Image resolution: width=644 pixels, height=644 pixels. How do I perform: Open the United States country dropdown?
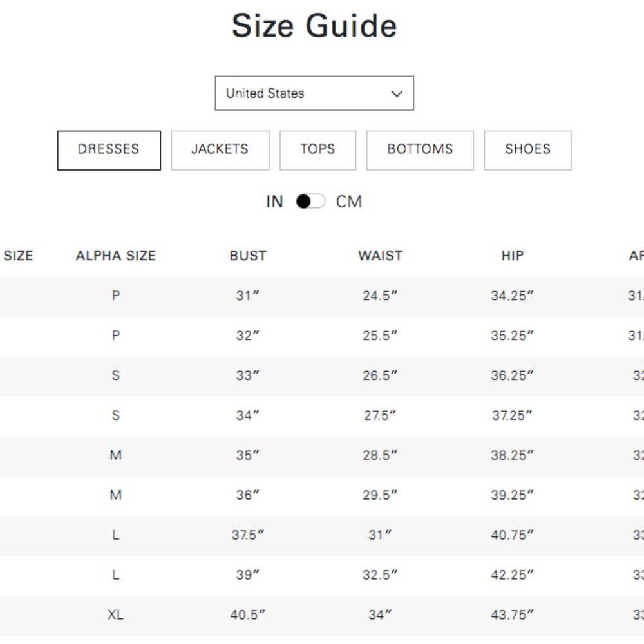314,93
